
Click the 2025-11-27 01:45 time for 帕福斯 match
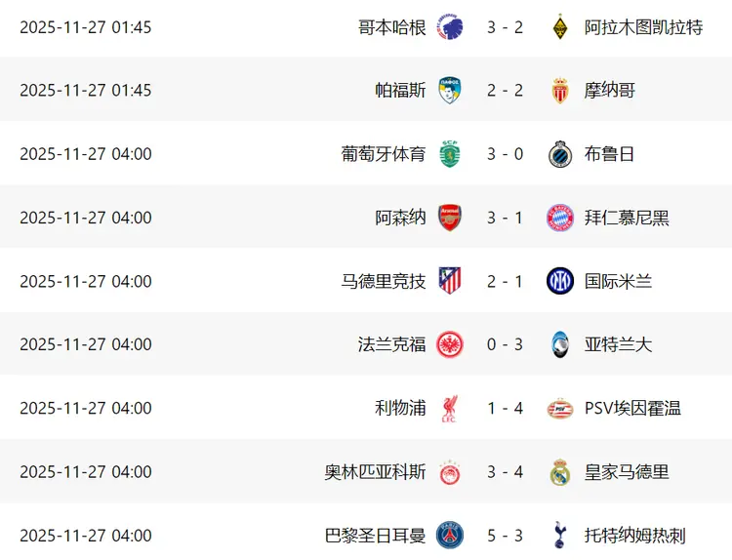(86, 91)
